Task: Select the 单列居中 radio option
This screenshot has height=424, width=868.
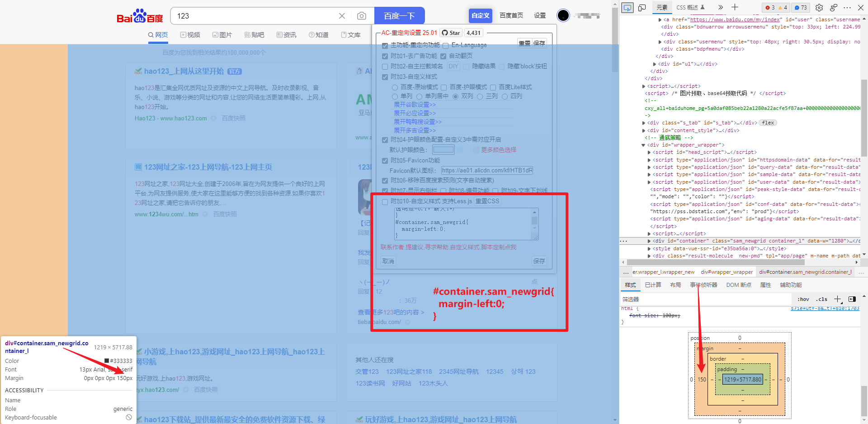Action: [x=419, y=96]
